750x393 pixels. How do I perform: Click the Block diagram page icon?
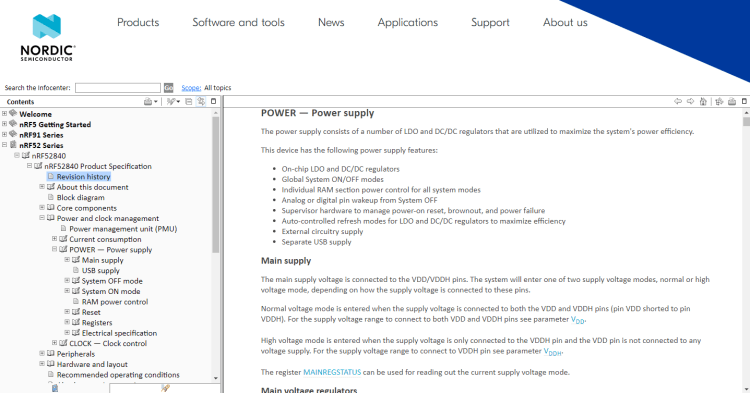click(x=51, y=197)
